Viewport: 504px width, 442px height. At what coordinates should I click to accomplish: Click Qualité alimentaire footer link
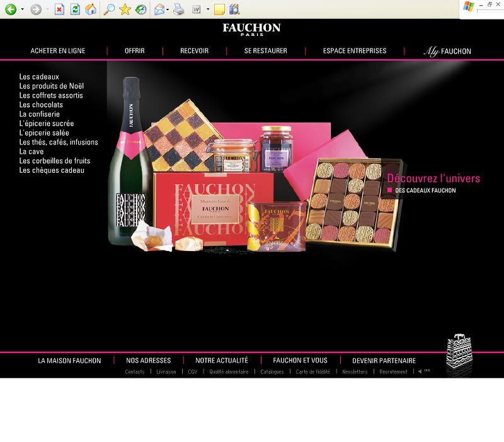pyautogui.click(x=229, y=372)
